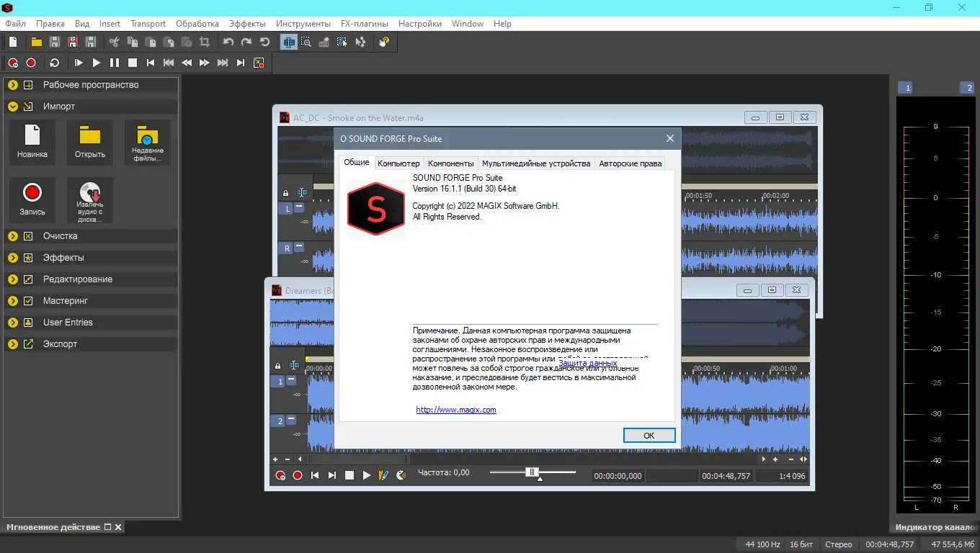Screen dimensions: 980x553
Task: Create a new file from the main toolbar
Action: (13, 42)
